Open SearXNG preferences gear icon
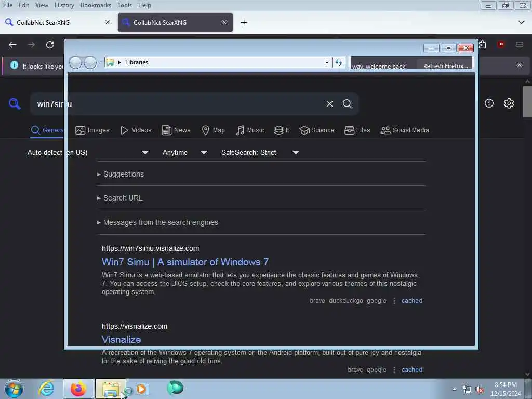This screenshot has height=399, width=532. (509, 103)
